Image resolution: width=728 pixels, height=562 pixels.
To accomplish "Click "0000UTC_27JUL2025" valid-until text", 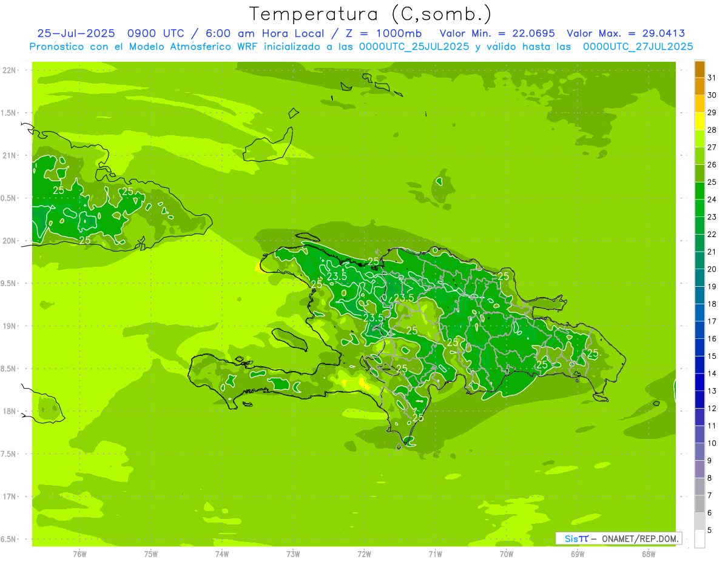I will point(638,47).
